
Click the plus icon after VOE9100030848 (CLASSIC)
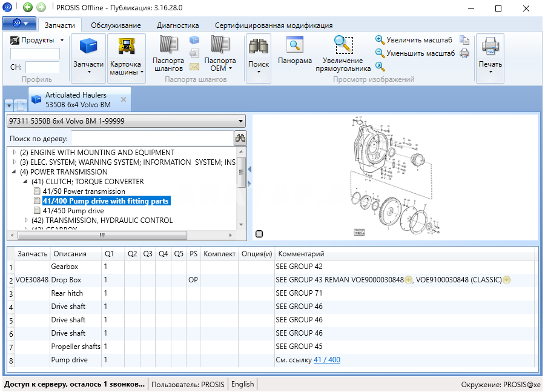[x=507, y=280]
